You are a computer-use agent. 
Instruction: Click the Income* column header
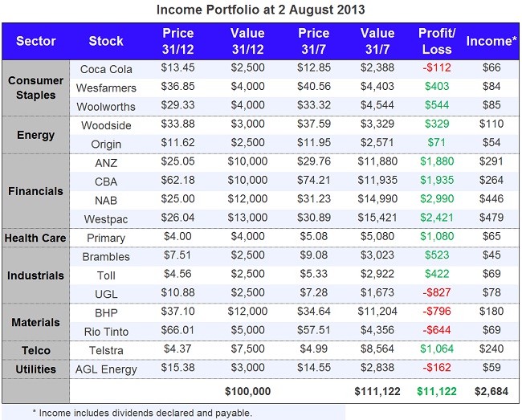488,41
